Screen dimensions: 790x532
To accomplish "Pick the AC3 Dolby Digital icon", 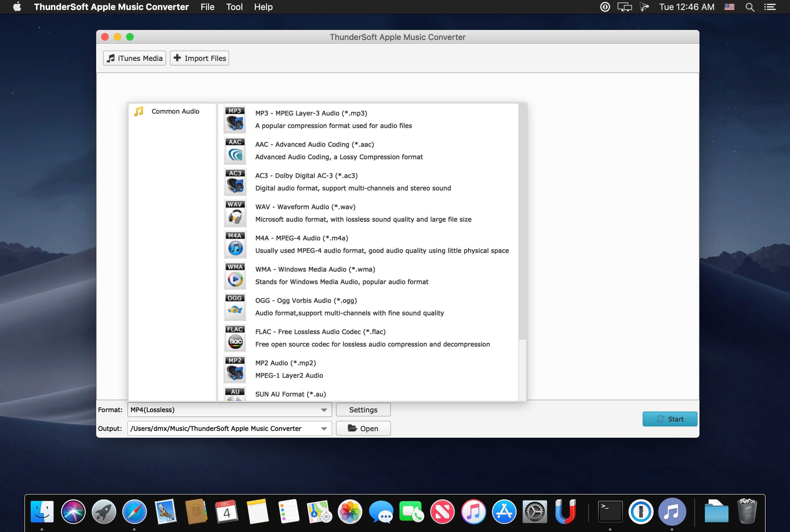I will click(x=235, y=182).
